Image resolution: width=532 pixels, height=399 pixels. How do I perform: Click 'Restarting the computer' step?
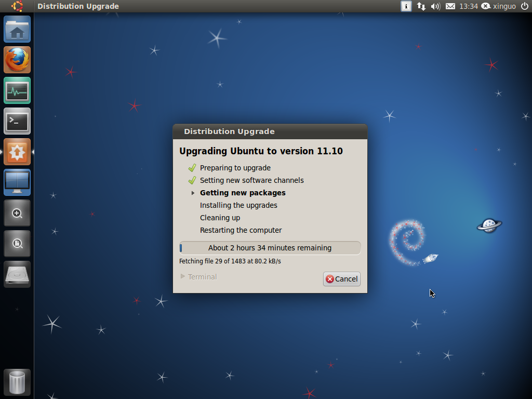[241, 230]
